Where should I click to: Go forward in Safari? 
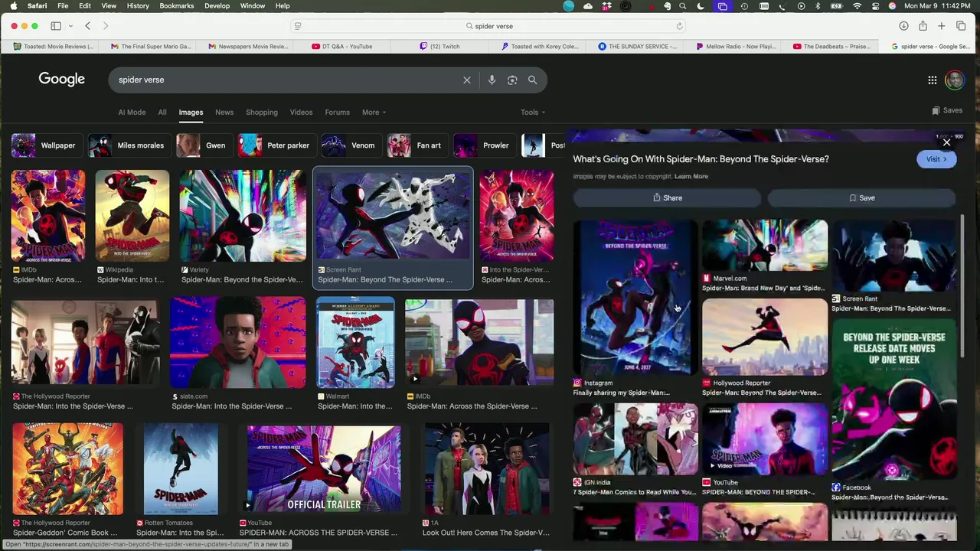[x=106, y=26]
